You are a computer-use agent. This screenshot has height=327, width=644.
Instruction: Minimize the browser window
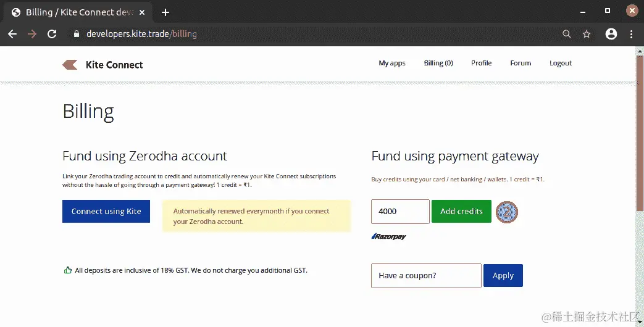click(x=583, y=12)
